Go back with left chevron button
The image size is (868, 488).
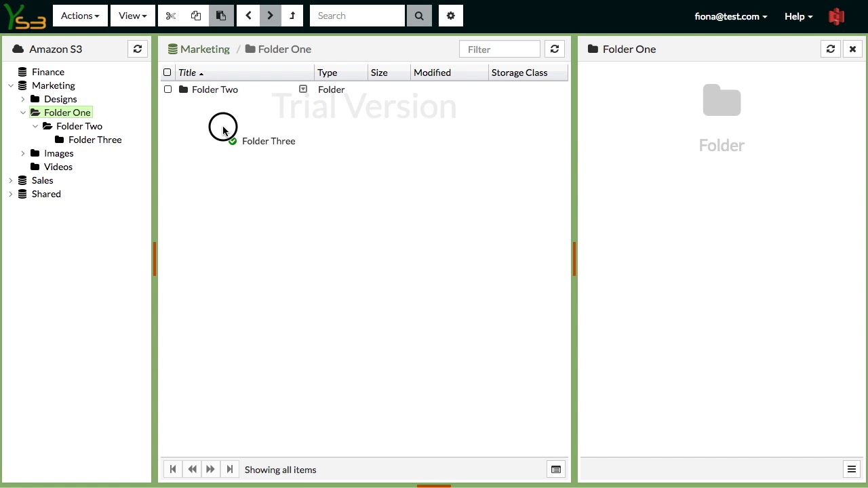point(248,16)
